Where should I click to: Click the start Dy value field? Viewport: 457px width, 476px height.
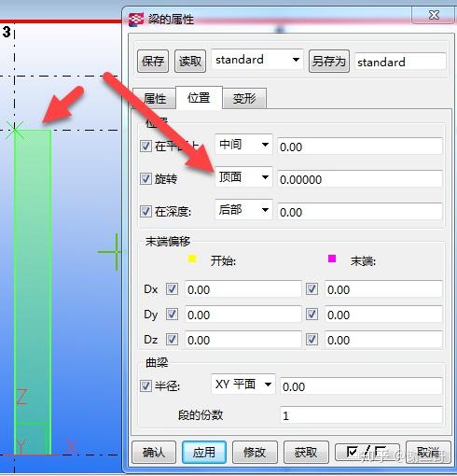pos(243,315)
